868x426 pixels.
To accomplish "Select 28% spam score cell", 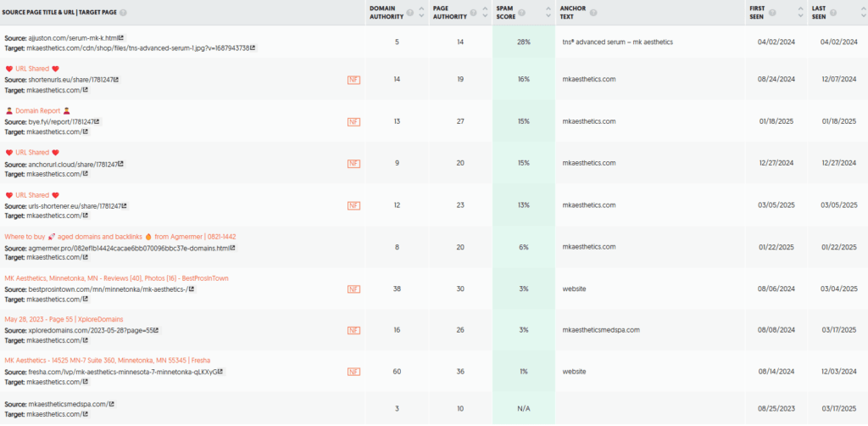I will pos(523,42).
